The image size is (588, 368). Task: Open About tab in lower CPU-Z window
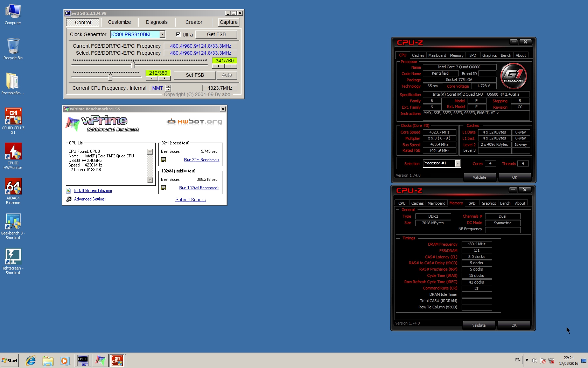pos(520,203)
